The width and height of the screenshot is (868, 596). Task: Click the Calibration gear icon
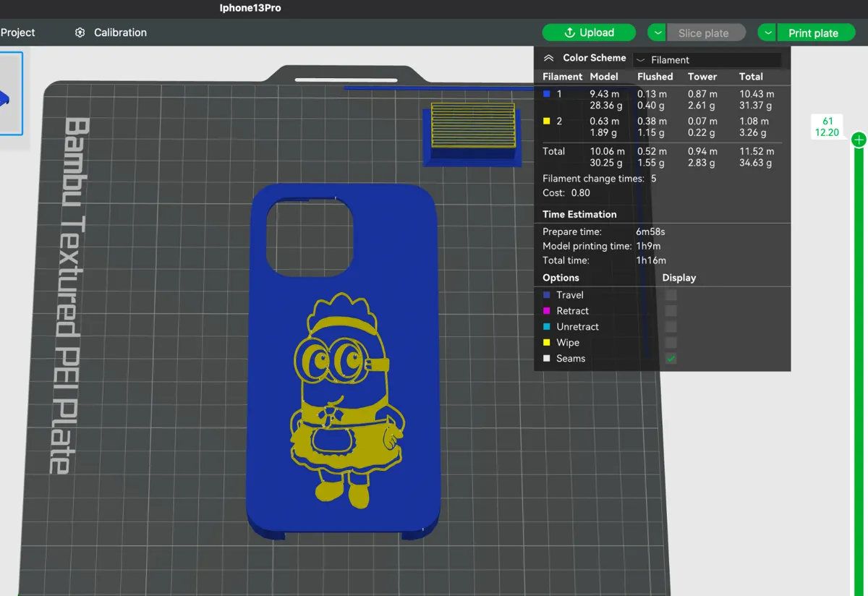(x=80, y=33)
